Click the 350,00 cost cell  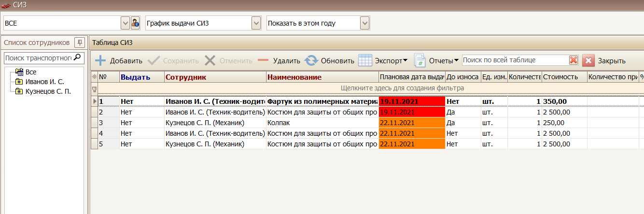coord(564,102)
